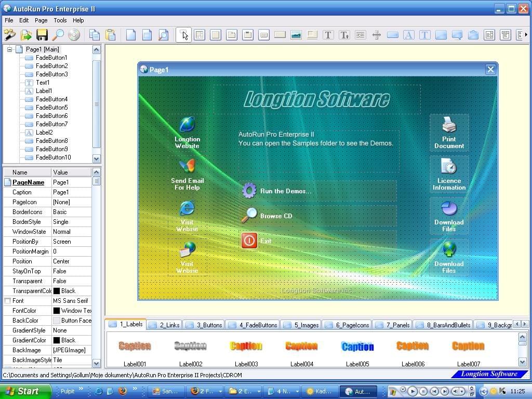Click the new blank page icon
Screen dimensions: 532x399
pos(130,35)
